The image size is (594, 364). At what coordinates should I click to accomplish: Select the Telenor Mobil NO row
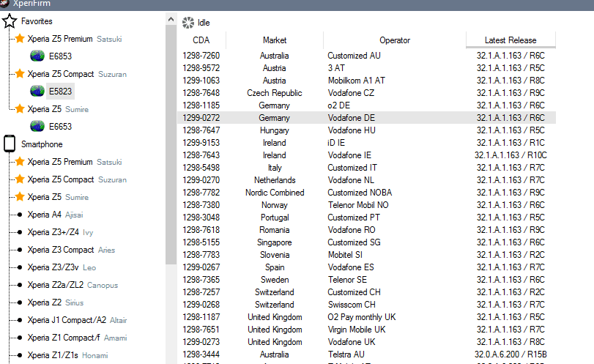366,205
